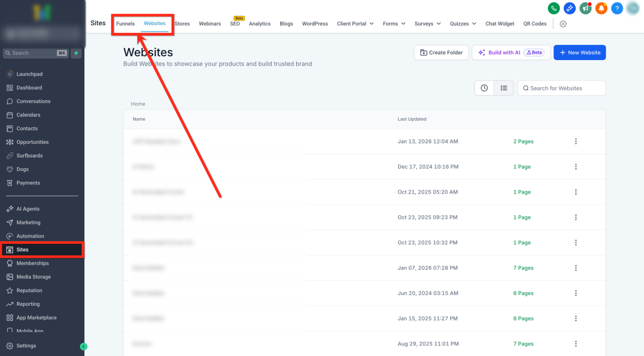Collapse the sidebar with the green arrow
Screen dimensions: 644x356
click(x=83, y=347)
